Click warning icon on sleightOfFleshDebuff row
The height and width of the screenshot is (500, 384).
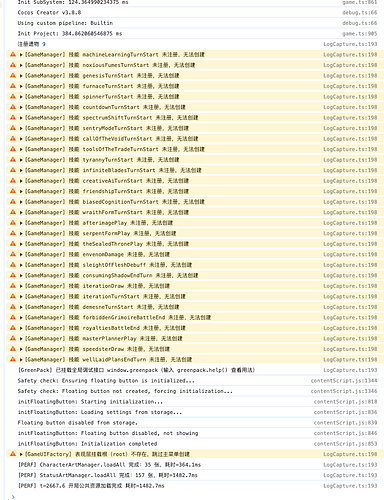pyautogui.click(x=13, y=265)
